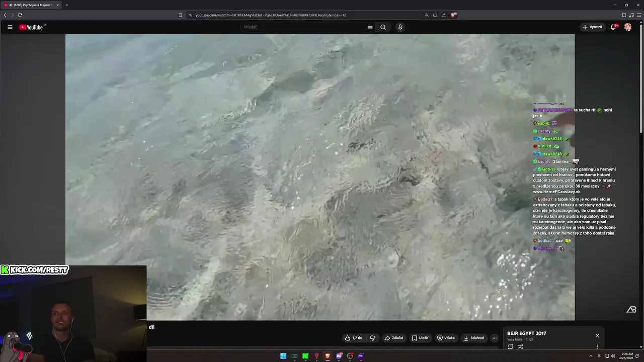Open the red pin app in taskbar
The image size is (644, 362).
316,356
